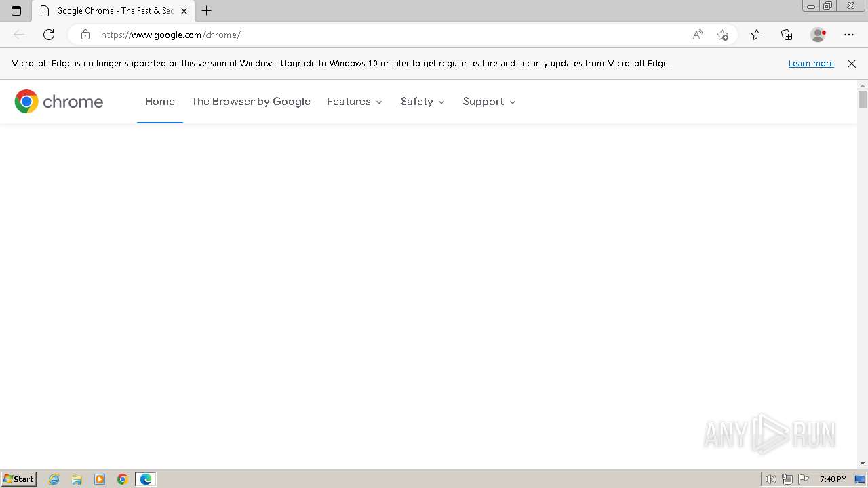Select Microsoft Edge taskbar button
868x488 pixels.
pos(146,479)
